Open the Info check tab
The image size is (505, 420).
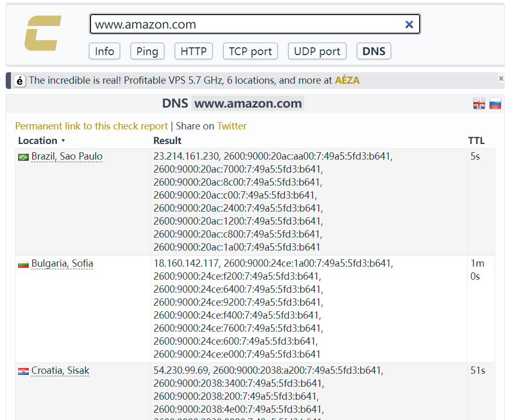(105, 51)
